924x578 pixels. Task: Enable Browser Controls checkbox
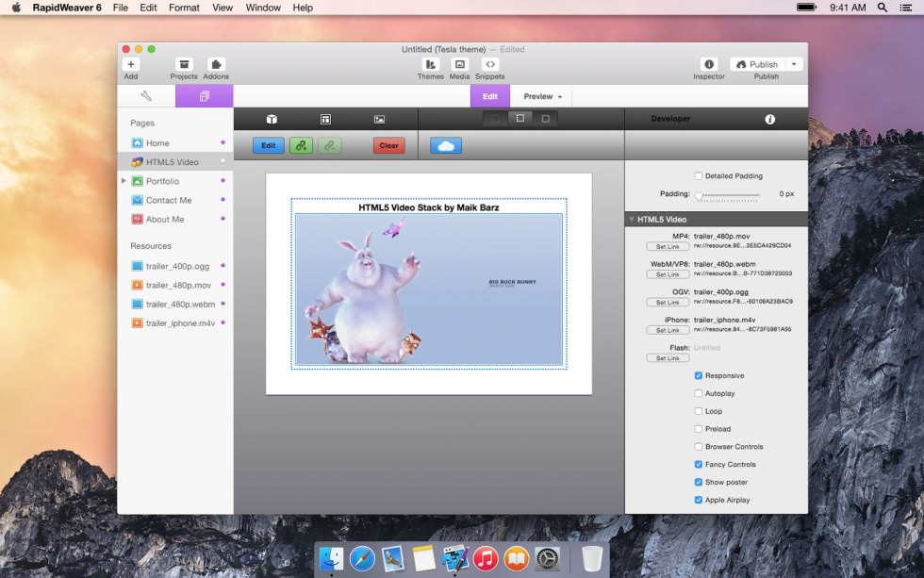699,446
